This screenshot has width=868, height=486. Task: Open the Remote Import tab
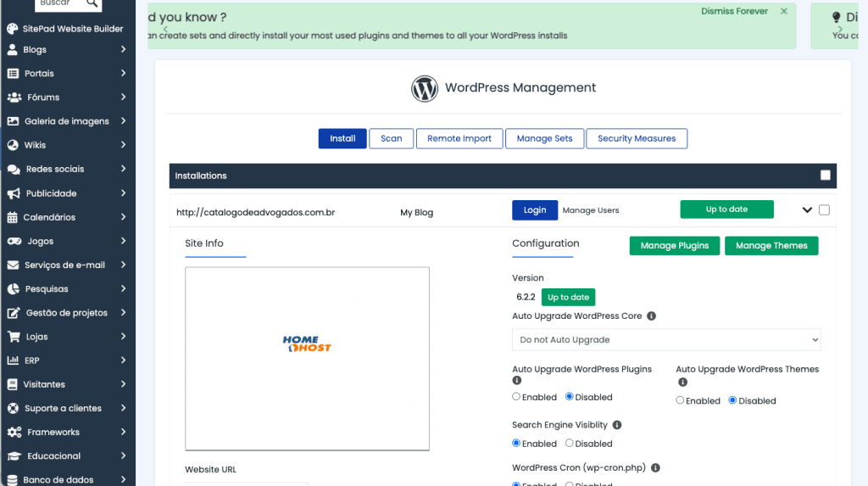pos(459,138)
